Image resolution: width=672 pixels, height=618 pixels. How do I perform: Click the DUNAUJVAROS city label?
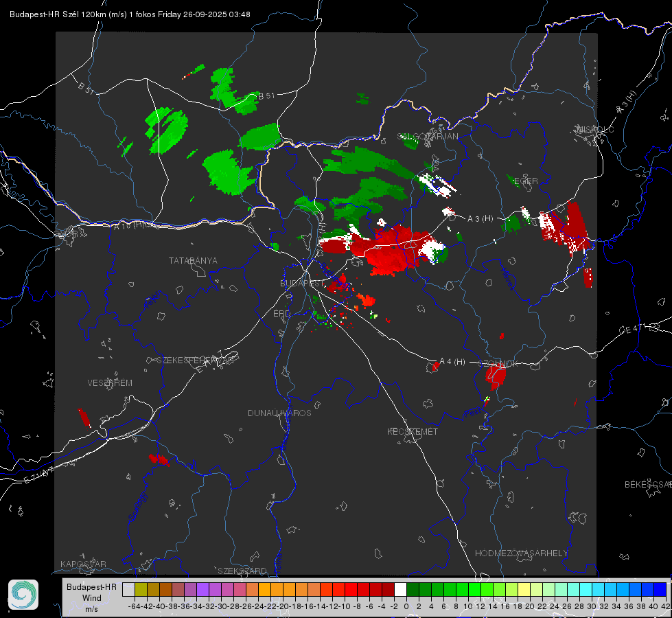[279, 413]
